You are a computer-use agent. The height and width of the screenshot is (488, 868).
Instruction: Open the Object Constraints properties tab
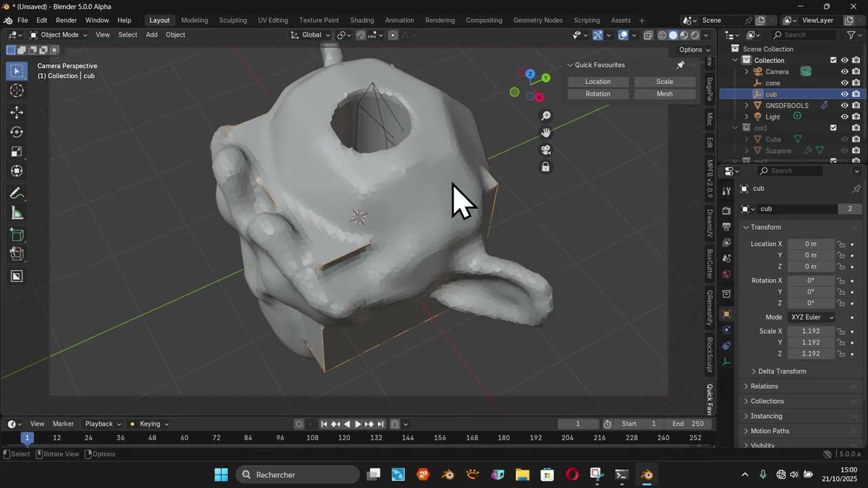726,346
